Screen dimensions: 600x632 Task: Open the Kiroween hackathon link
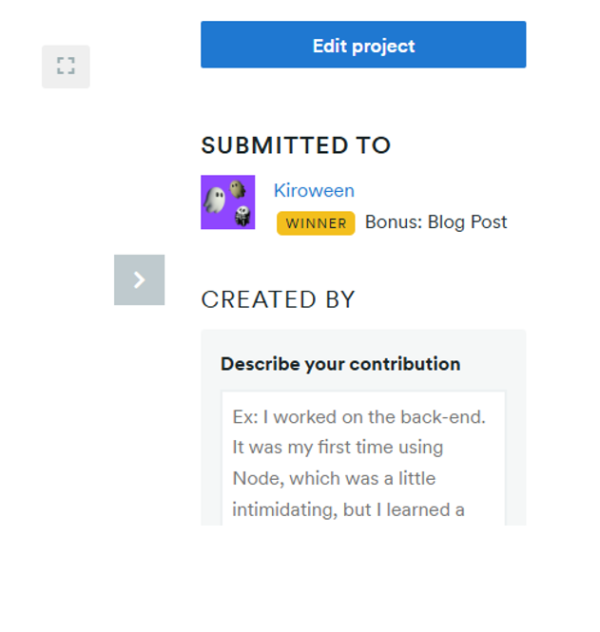(314, 190)
